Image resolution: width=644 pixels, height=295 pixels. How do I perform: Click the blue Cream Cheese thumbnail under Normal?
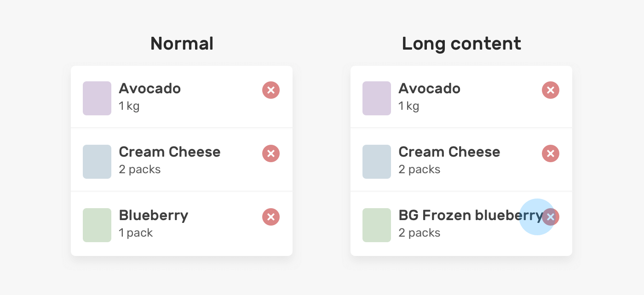coord(97,162)
